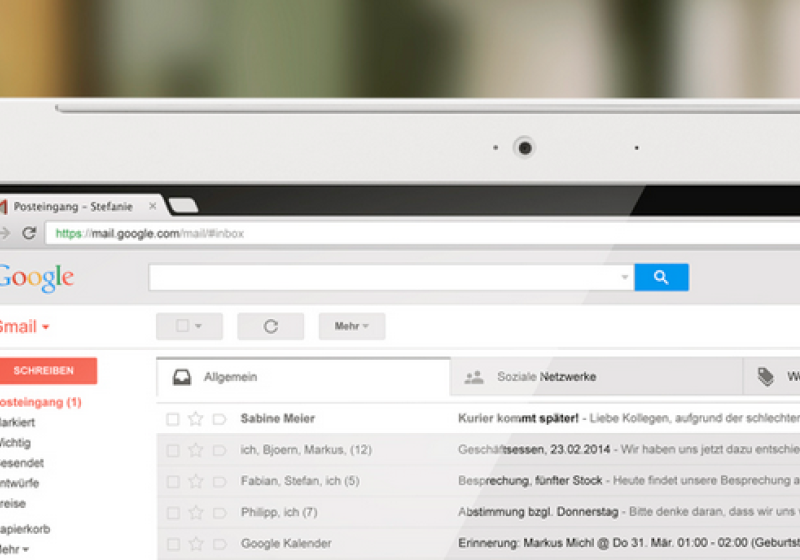Screen dimensions: 800x560
Task: Open the Markiert folder
Action: 17,422
